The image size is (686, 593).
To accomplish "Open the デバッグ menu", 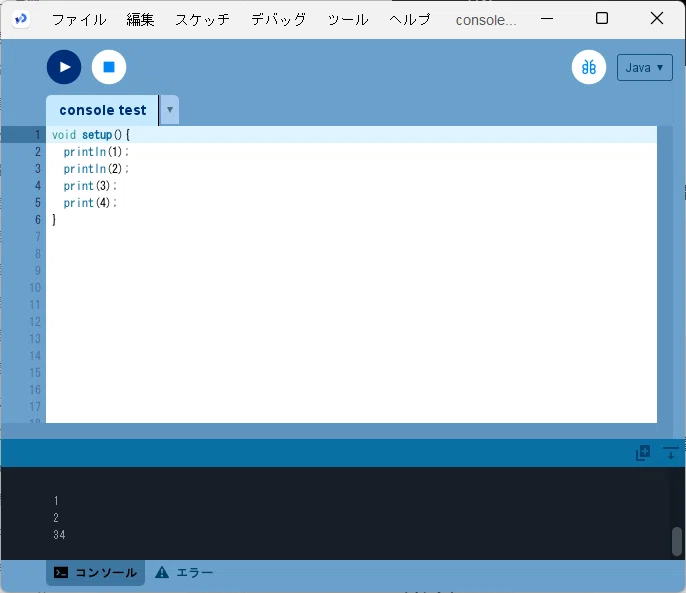I will click(278, 20).
